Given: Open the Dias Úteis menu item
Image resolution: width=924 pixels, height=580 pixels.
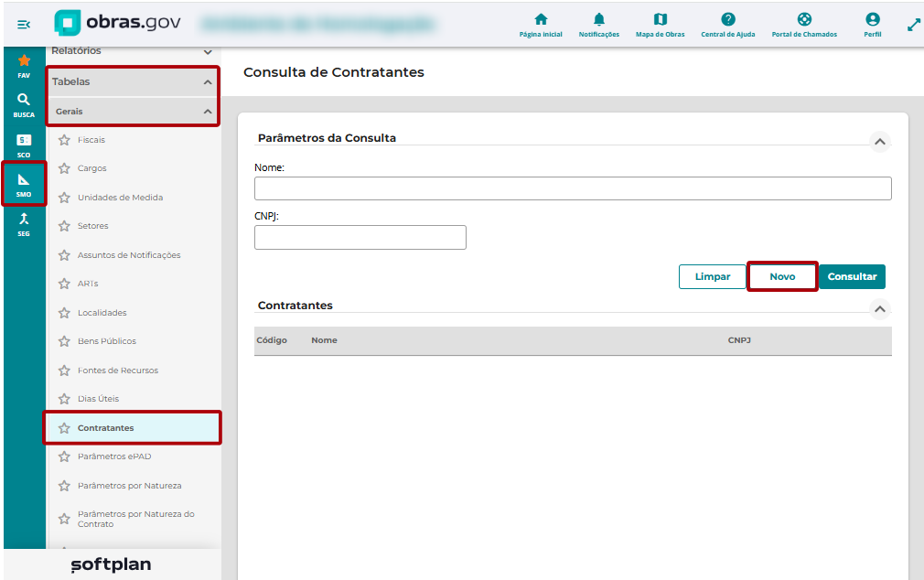Looking at the screenshot, I should (x=99, y=399).
